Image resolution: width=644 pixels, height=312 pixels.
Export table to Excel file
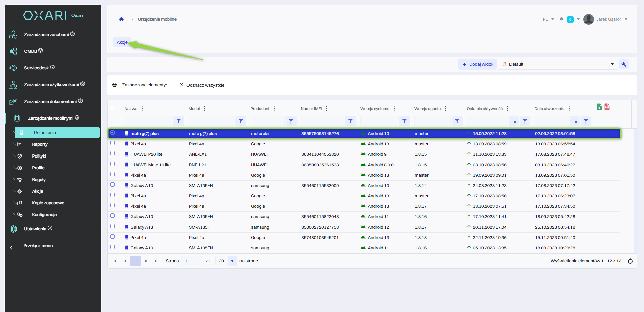point(599,107)
